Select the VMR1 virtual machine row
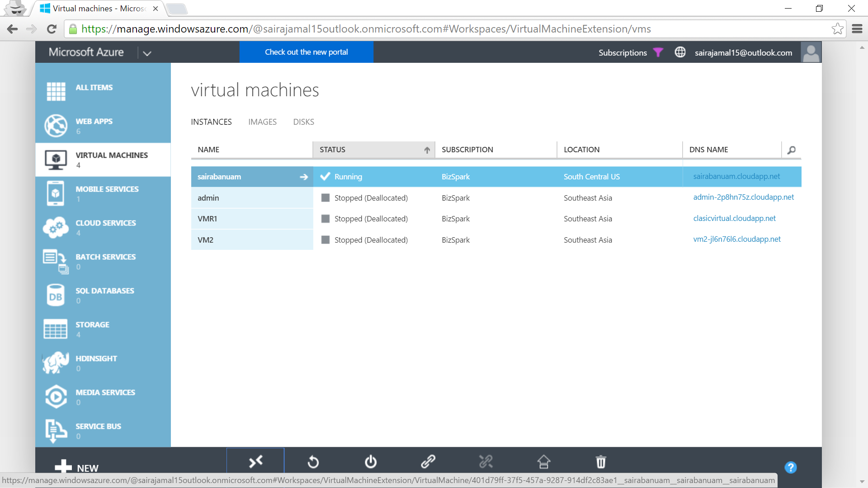This screenshot has width=868, height=488. (x=496, y=219)
